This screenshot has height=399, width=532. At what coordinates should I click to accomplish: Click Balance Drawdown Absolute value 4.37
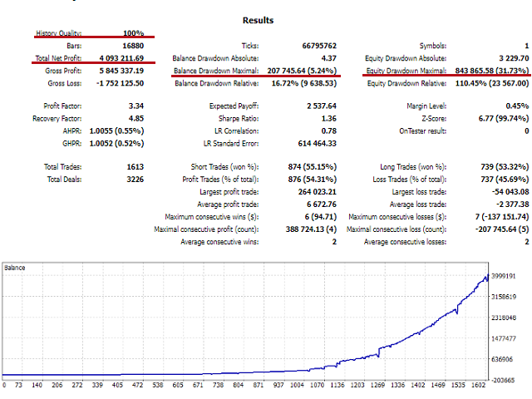pyautogui.click(x=329, y=58)
